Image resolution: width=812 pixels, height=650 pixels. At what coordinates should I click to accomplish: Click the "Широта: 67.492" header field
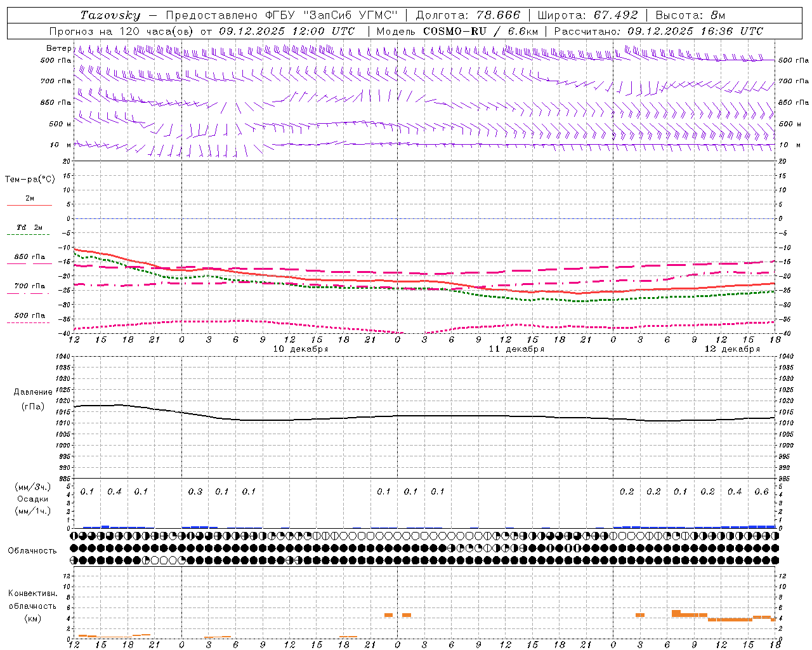[587, 15]
